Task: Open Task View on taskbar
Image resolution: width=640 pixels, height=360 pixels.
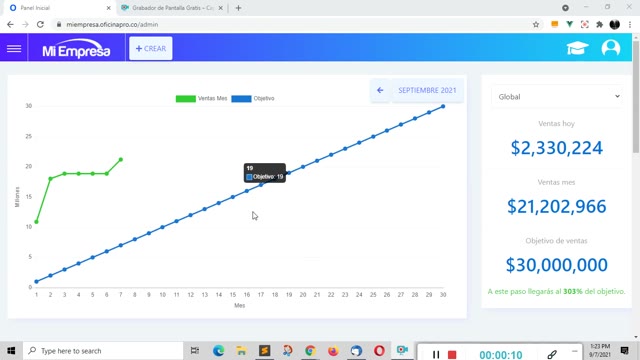Action: 195,351
